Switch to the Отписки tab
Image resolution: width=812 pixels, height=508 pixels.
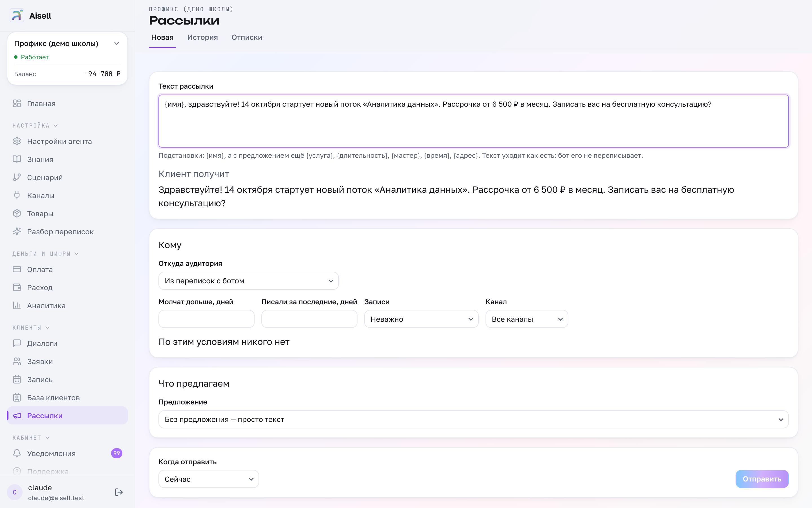pos(247,37)
